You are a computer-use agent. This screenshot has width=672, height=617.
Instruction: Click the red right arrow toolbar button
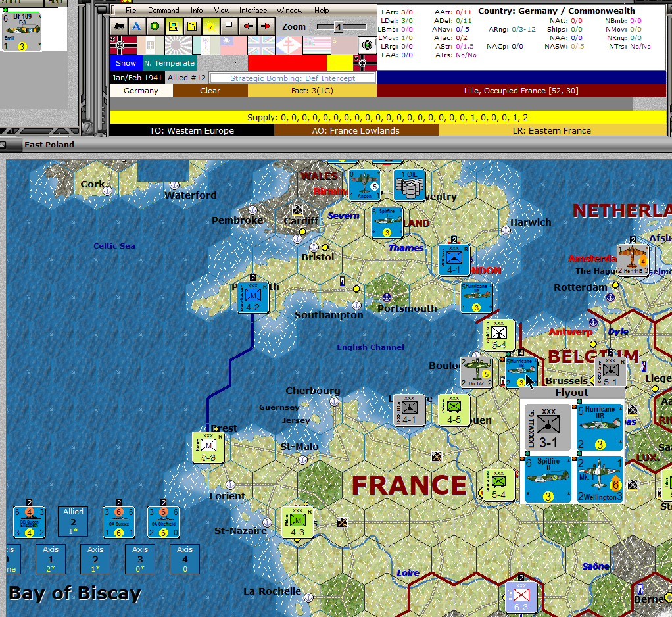click(266, 26)
